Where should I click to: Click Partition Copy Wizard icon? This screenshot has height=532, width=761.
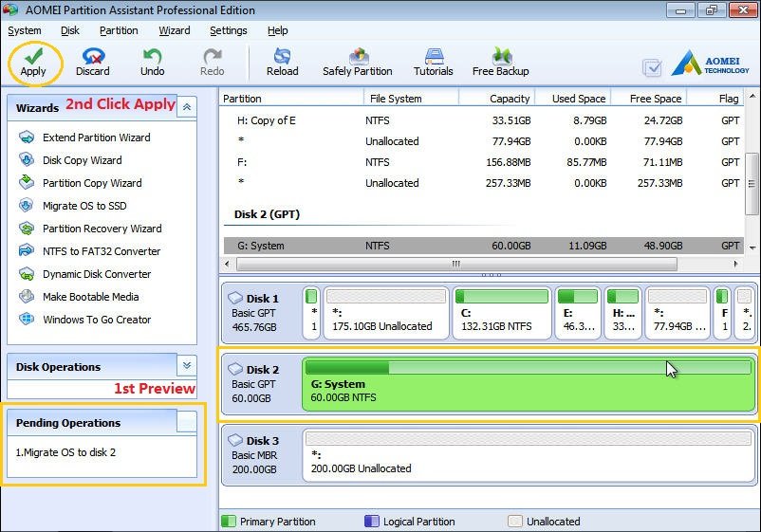[27, 182]
